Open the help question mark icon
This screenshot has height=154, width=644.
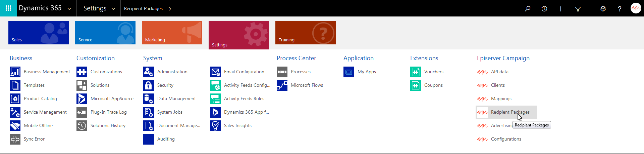619,8
